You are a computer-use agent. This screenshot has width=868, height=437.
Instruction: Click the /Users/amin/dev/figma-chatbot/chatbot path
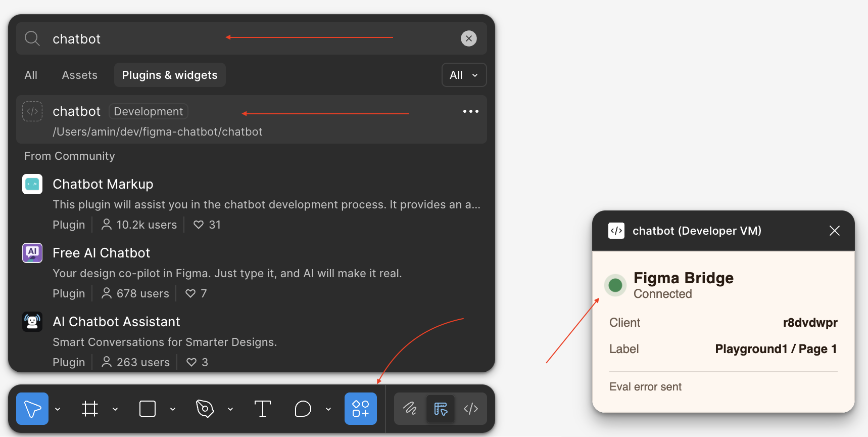pyautogui.click(x=158, y=132)
